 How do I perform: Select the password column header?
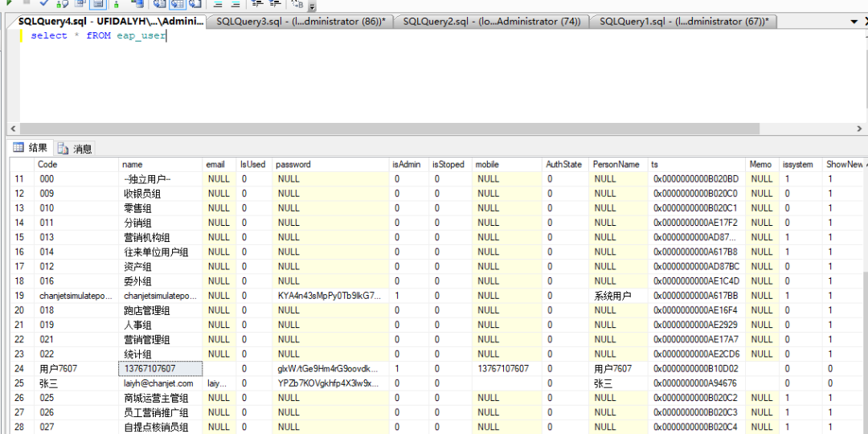click(x=331, y=165)
